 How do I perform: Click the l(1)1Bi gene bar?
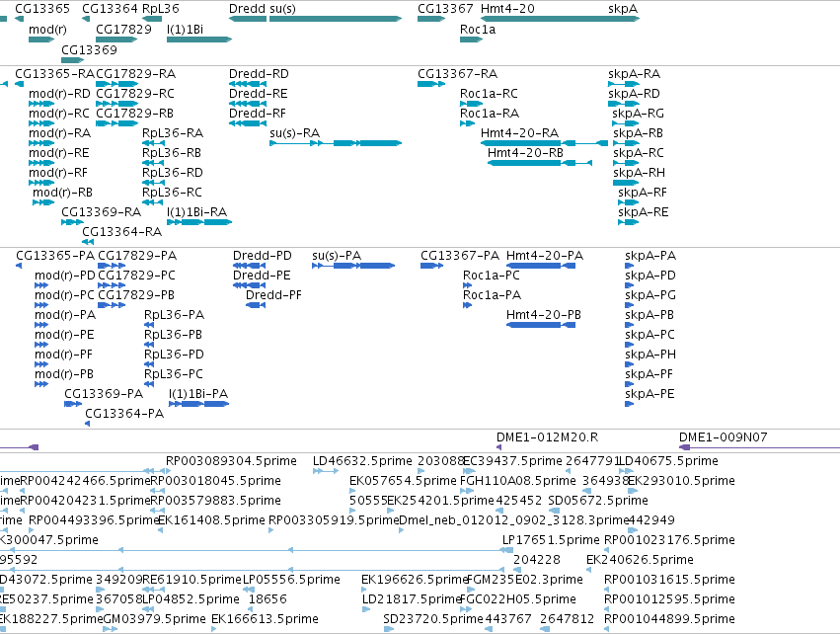pos(199,40)
